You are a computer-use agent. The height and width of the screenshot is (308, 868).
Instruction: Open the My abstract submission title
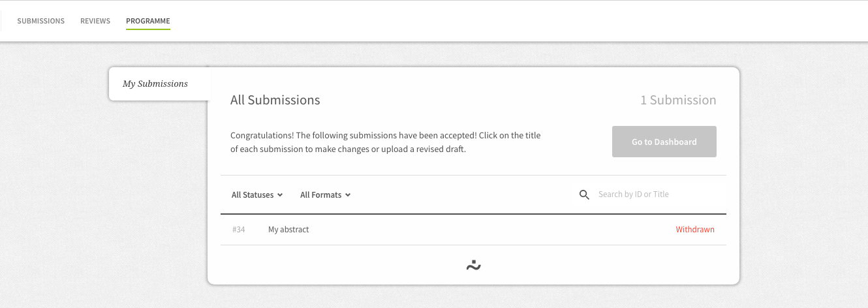point(288,230)
